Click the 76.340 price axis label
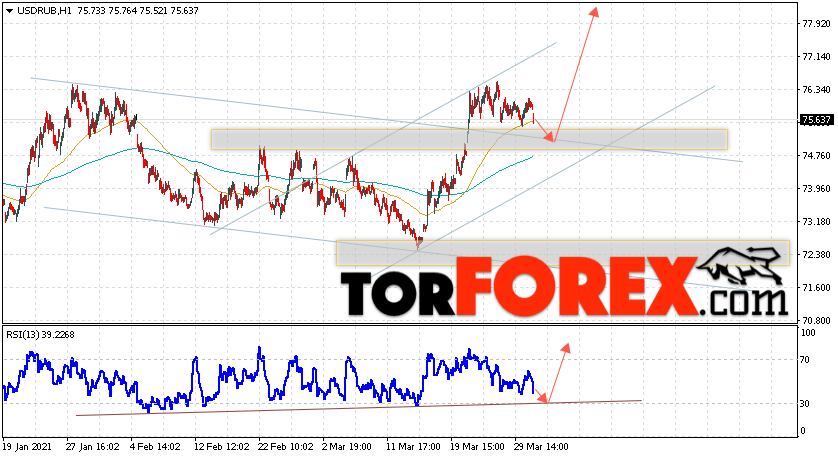This screenshot has height=458, width=838. [817, 90]
